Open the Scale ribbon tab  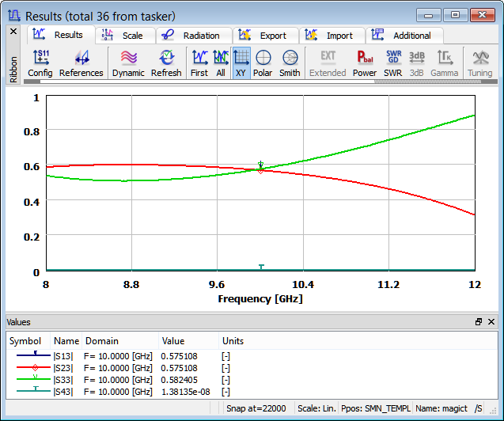click(x=124, y=36)
